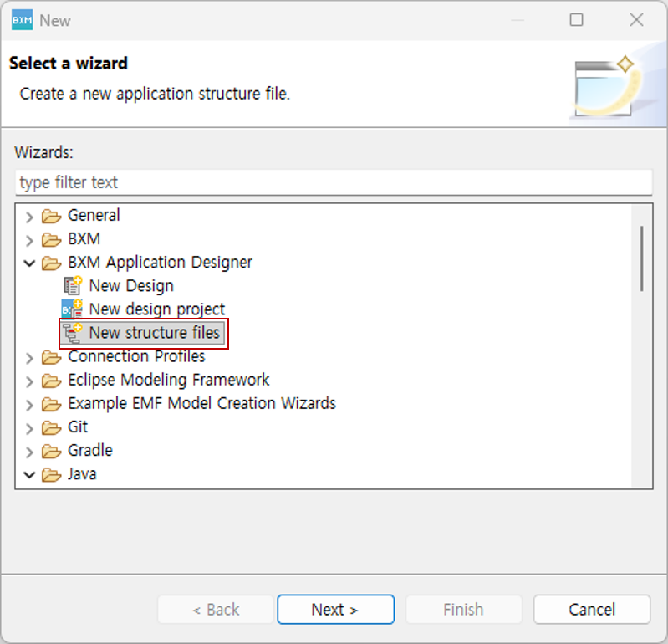This screenshot has height=644, width=668.
Task: Select the New design project entry
Action: pyautogui.click(x=156, y=309)
